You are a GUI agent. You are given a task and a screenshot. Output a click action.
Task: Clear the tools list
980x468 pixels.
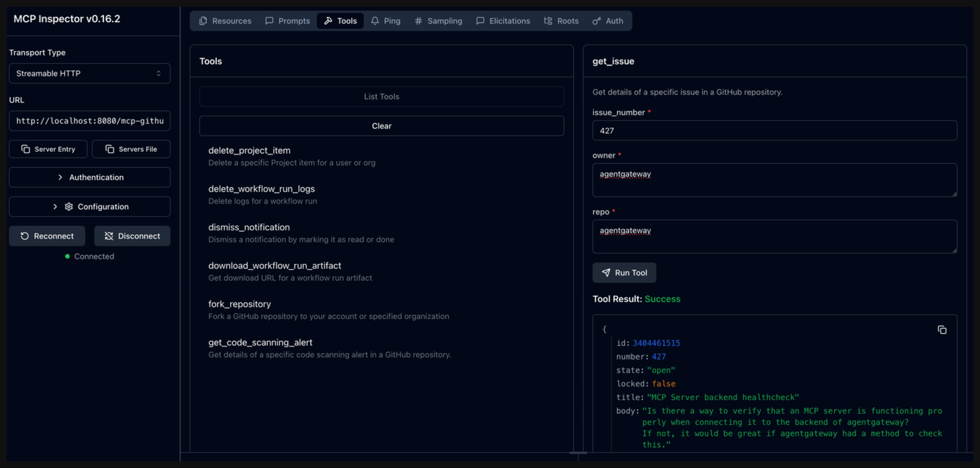pyautogui.click(x=381, y=126)
